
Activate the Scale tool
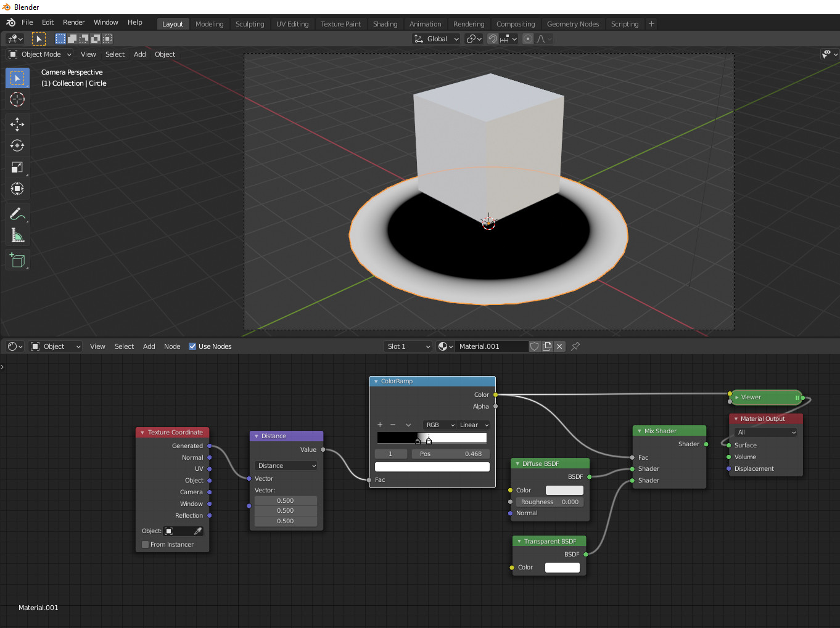click(17, 167)
